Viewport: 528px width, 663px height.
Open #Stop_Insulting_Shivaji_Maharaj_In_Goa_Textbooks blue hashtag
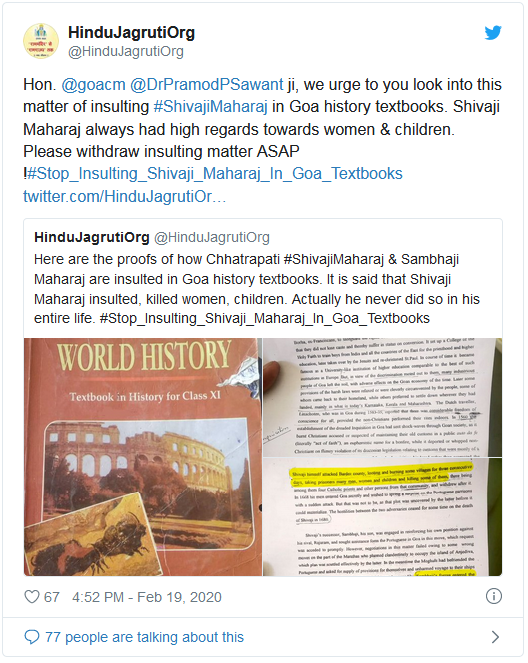tap(215, 173)
